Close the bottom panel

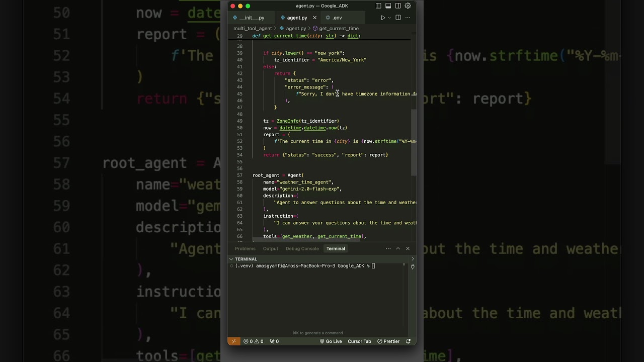point(408,248)
